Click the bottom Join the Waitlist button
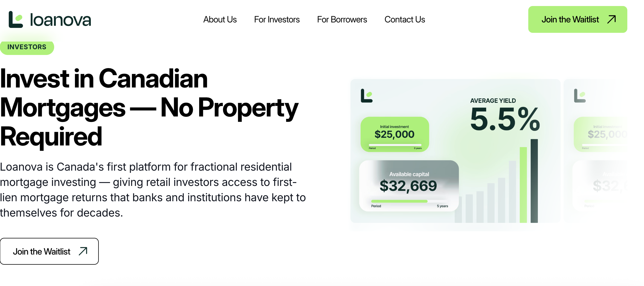Screen dimensions: 644x286 (x=49, y=251)
